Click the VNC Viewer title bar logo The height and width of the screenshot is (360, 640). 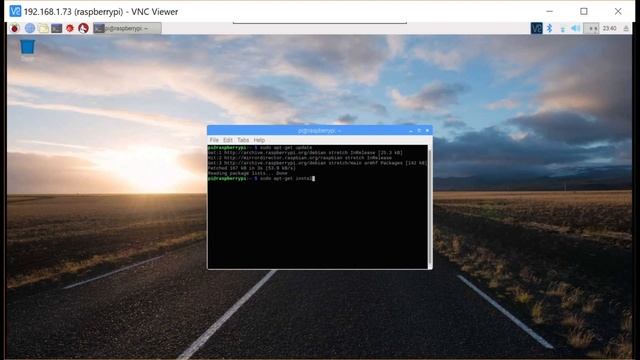pyautogui.click(x=15, y=11)
